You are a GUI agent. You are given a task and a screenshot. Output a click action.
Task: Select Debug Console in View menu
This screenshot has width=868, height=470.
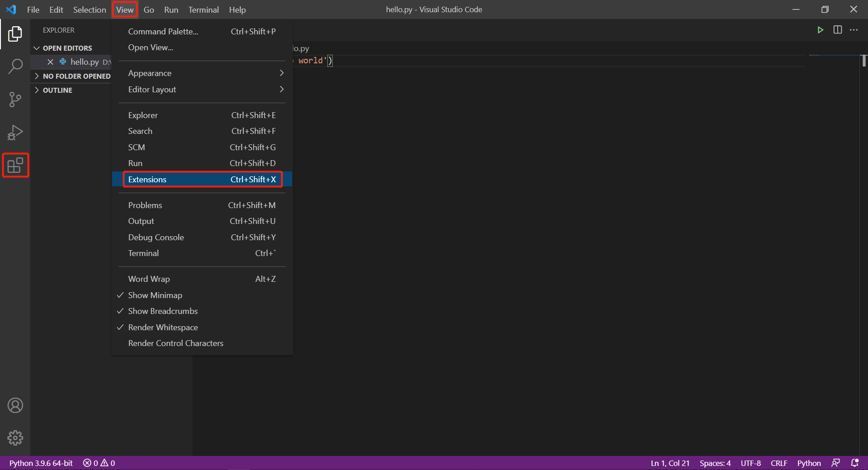point(202,237)
